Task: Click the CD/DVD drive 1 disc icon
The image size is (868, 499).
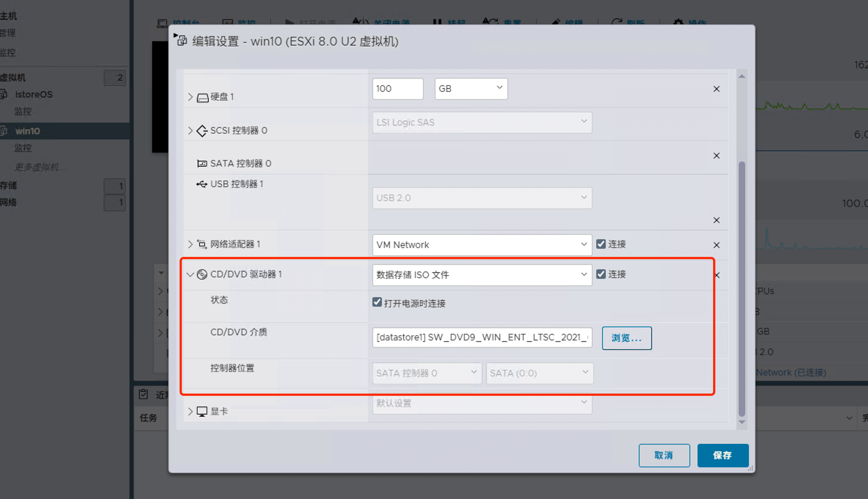Action: pos(202,274)
